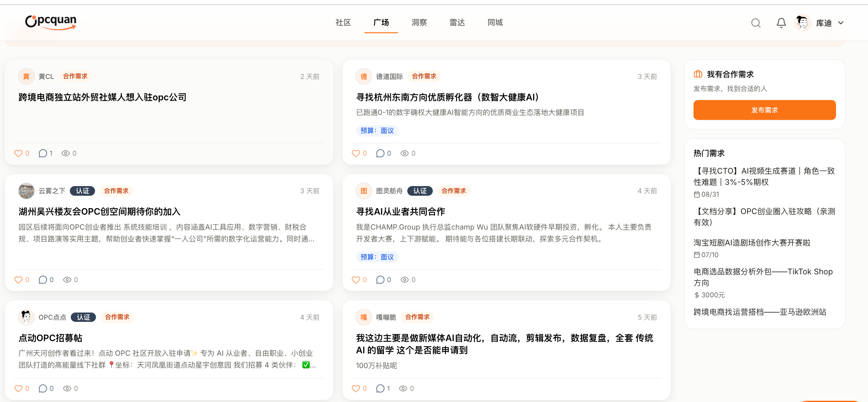Like the 嘎嘣脆 post with heart icon
Image resolution: width=868 pixels, height=402 pixels.
coord(356,389)
